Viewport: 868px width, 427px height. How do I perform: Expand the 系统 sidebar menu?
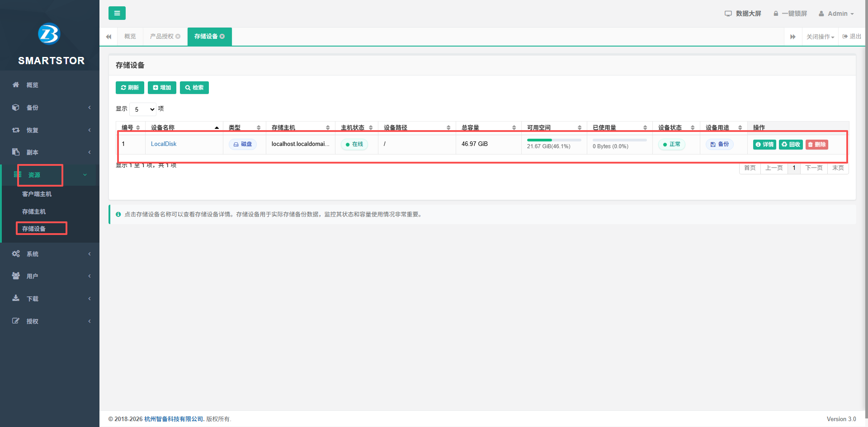point(50,254)
